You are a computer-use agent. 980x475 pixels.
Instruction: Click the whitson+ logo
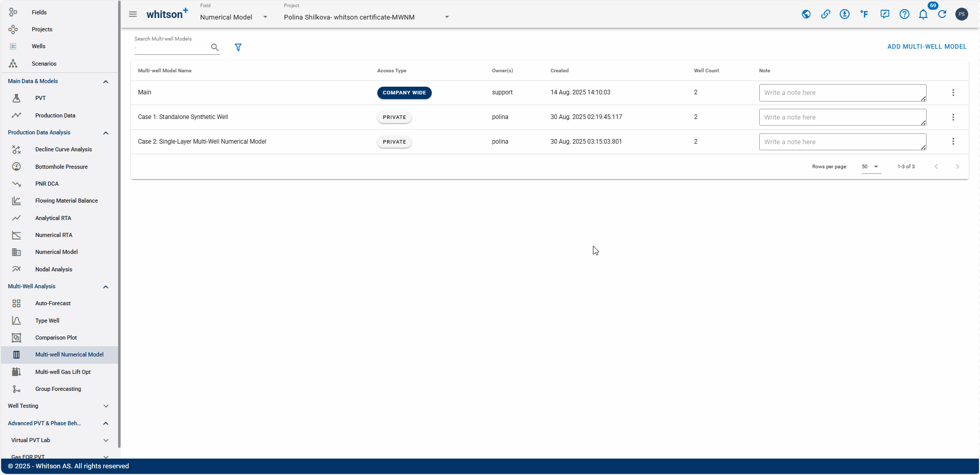tap(167, 14)
